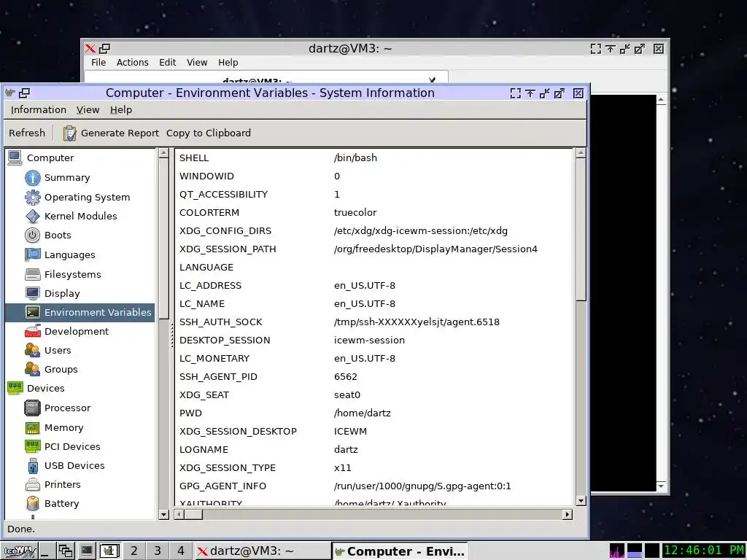Open the USB Devices icon
This screenshot has height=560, width=747.
tap(32, 466)
